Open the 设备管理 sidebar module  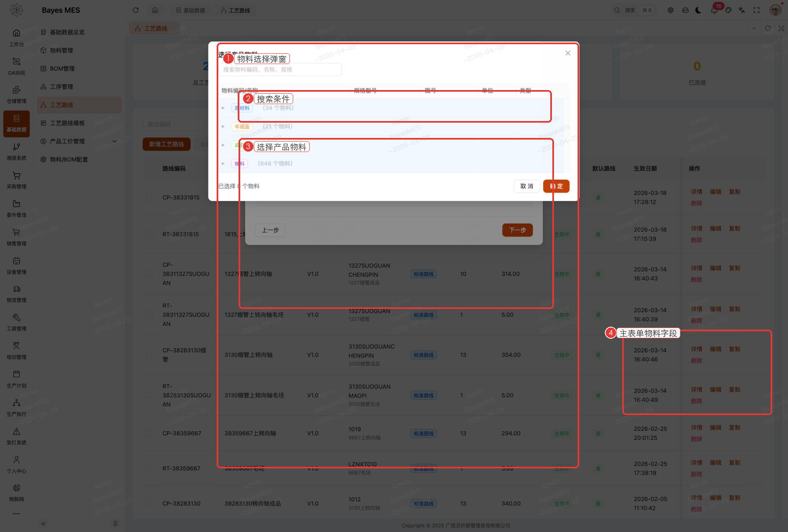coord(17,266)
